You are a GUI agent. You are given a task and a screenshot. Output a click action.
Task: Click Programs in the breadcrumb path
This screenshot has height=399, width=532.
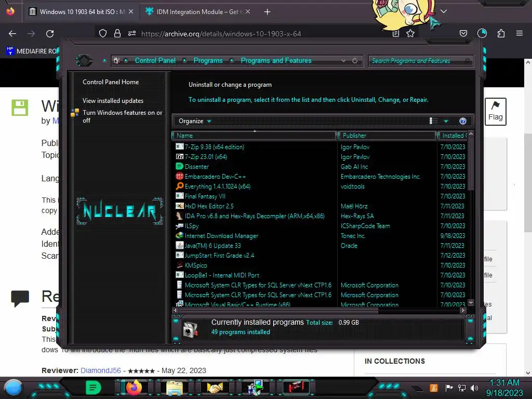[208, 60]
